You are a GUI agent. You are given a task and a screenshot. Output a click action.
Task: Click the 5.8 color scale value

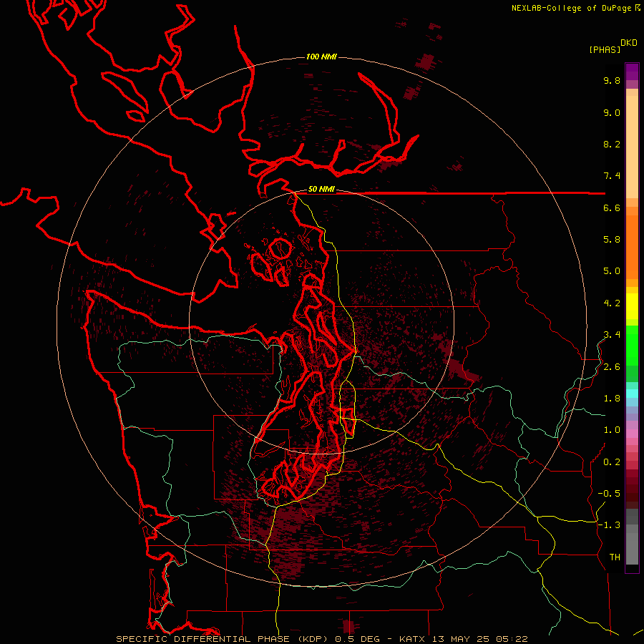pos(612,240)
